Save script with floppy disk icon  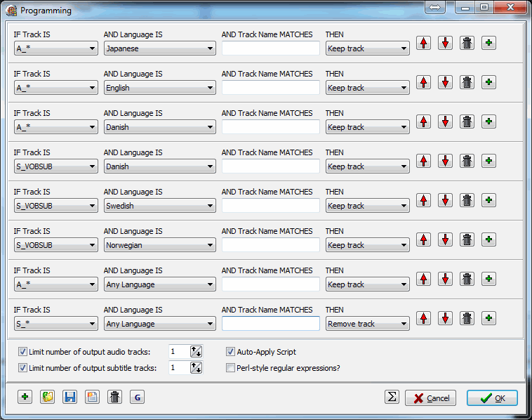pos(69,397)
